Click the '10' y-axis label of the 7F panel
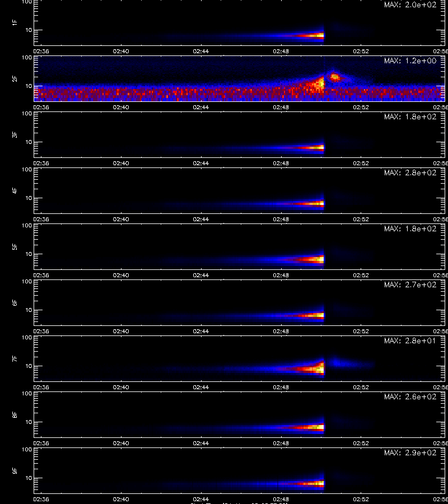 coord(29,366)
